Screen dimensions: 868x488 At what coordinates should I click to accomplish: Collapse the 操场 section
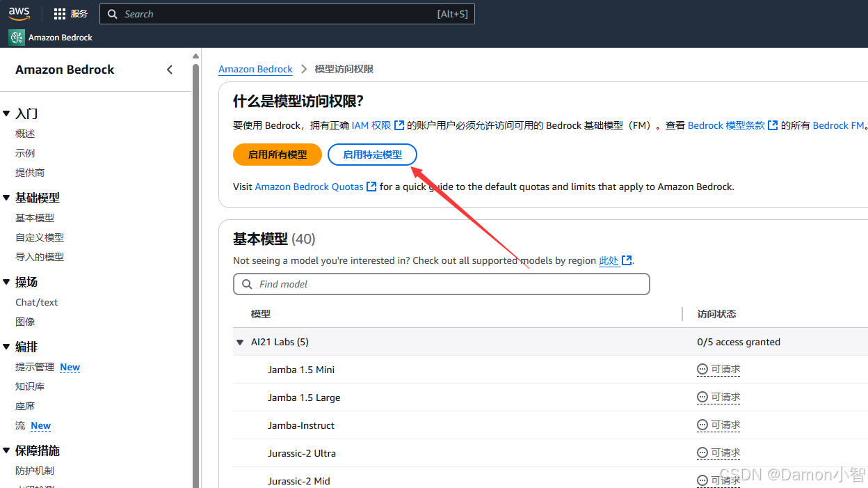[6, 282]
